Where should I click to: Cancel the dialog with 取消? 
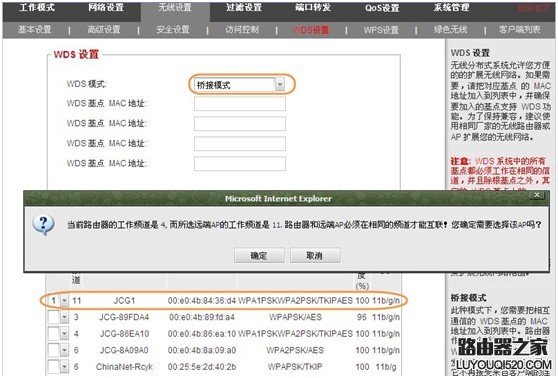point(315,255)
